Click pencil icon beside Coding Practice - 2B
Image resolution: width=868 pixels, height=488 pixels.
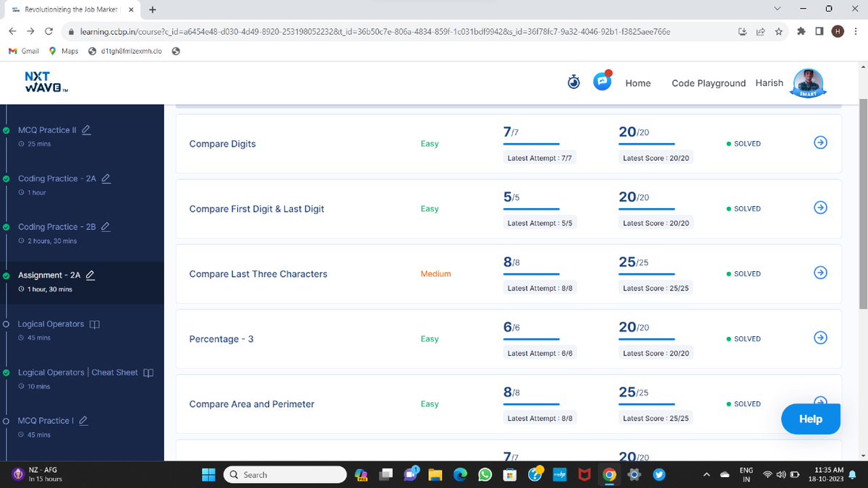106,226
